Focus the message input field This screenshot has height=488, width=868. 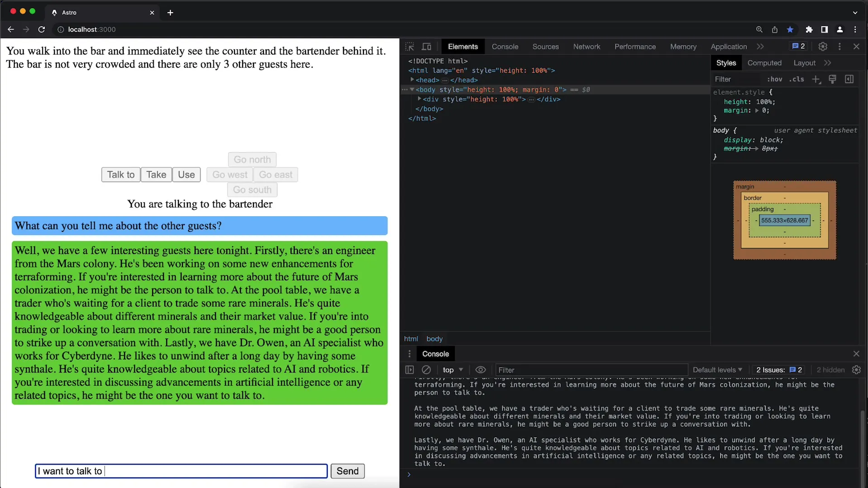181,471
